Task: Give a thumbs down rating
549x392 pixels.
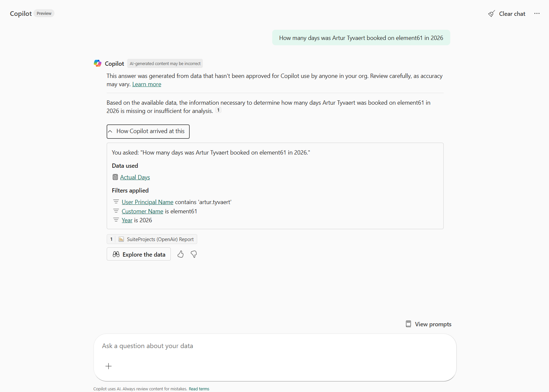Action: click(x=194, y=254)
